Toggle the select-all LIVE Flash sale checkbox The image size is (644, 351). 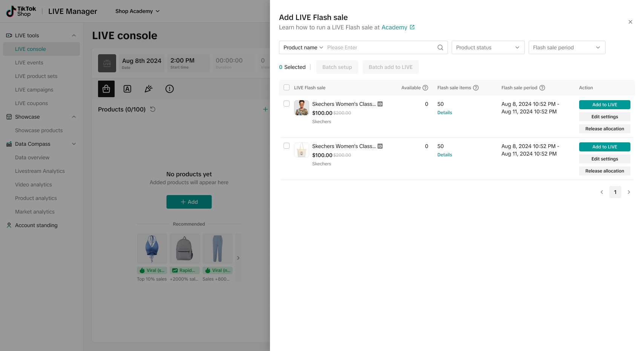point(287,87)
